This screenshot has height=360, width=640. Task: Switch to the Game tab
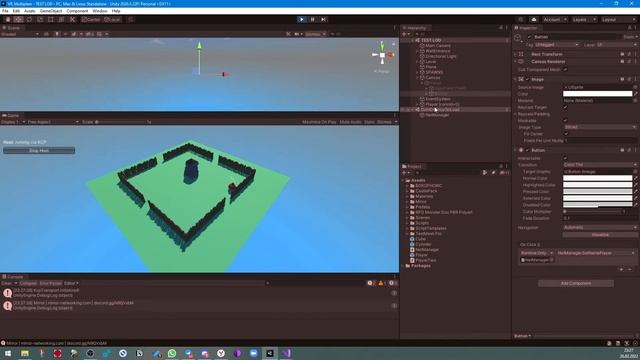(x=11, y=116)
